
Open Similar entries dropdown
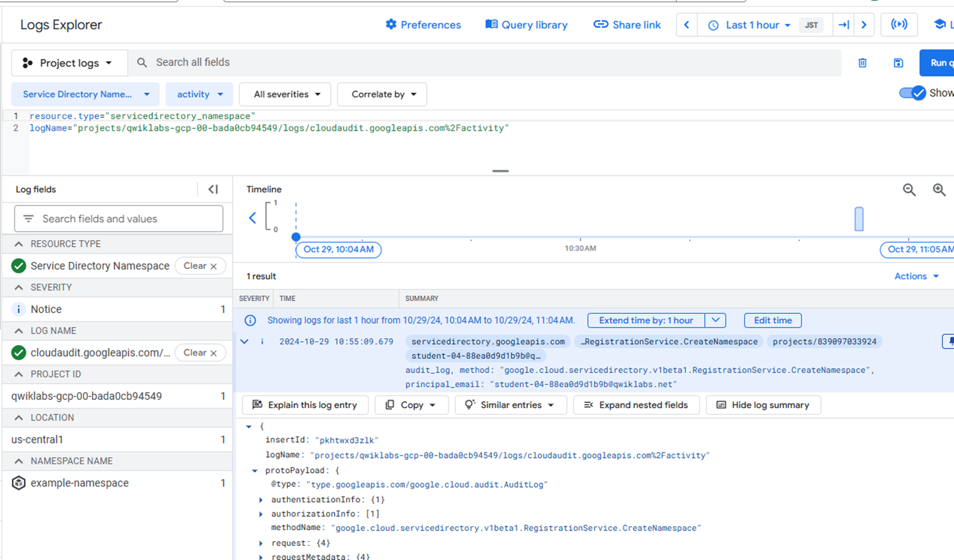coord(510,405)
